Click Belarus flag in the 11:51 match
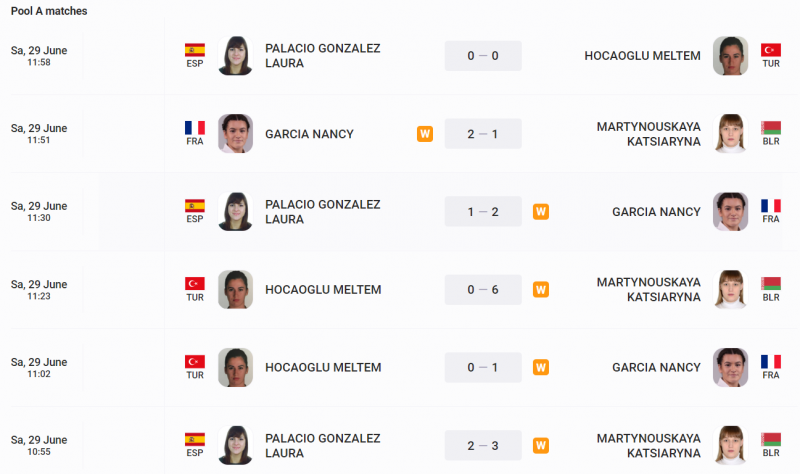This screenshot has height=474, width=800. coord(770,127)
